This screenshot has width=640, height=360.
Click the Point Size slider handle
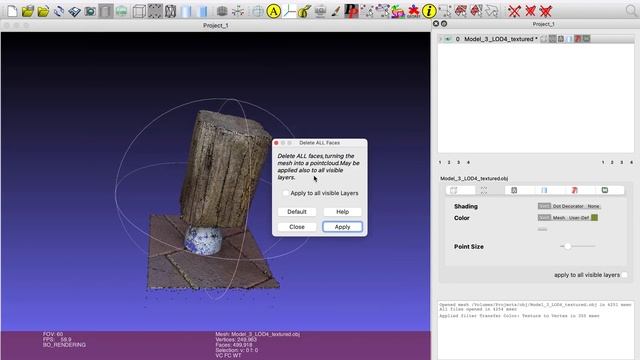point(567,246)
